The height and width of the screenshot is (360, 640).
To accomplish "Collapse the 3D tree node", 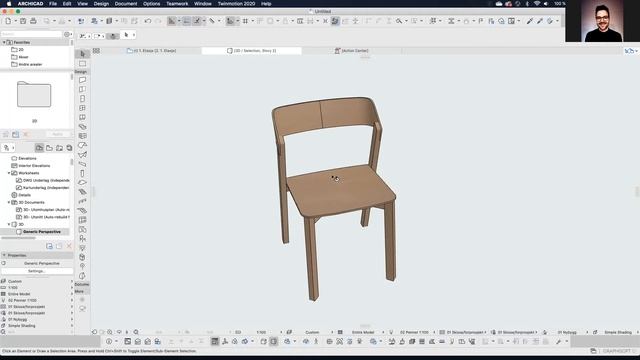I will 9,224.
